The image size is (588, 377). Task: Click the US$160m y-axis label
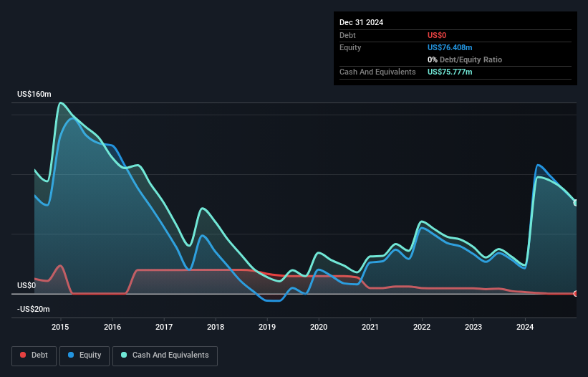click(34, 94)
